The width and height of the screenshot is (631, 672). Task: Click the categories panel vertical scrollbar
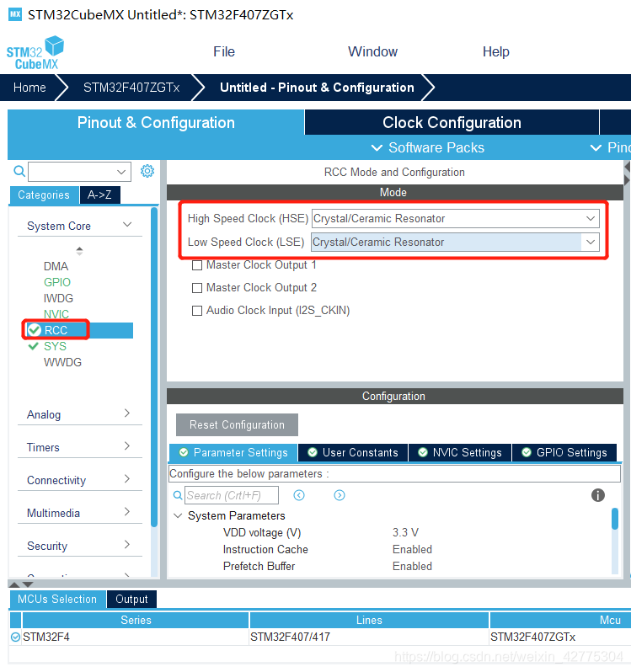click(x=154, y=367)
